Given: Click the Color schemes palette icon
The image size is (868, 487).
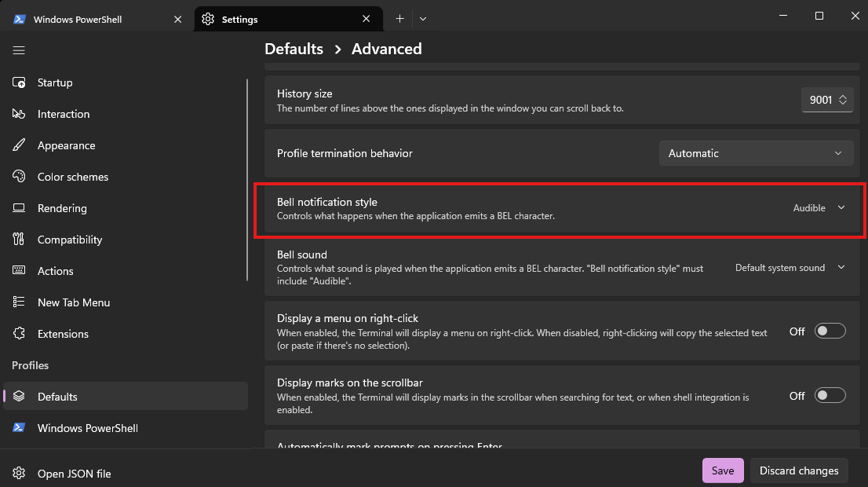Looking at the screenshot, I should point(19,177).
